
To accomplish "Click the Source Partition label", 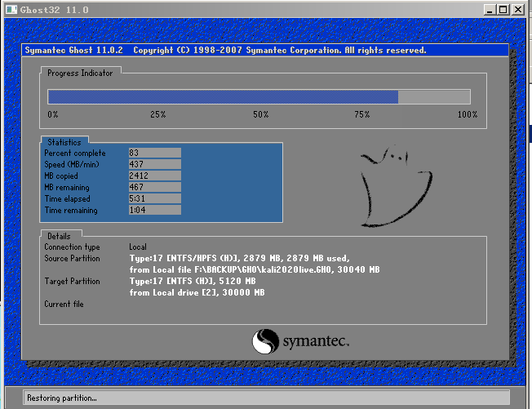I will pyautogui.click(x=72, y=258).
